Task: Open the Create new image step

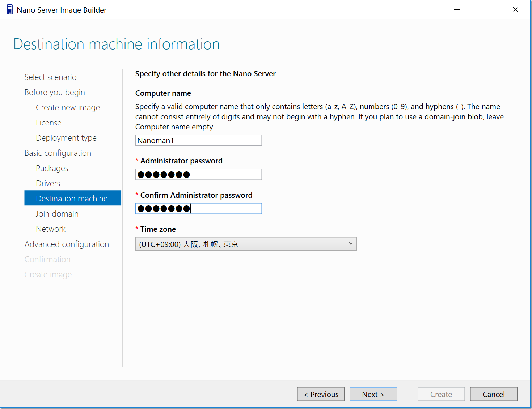Action: [x=68, y=107]
